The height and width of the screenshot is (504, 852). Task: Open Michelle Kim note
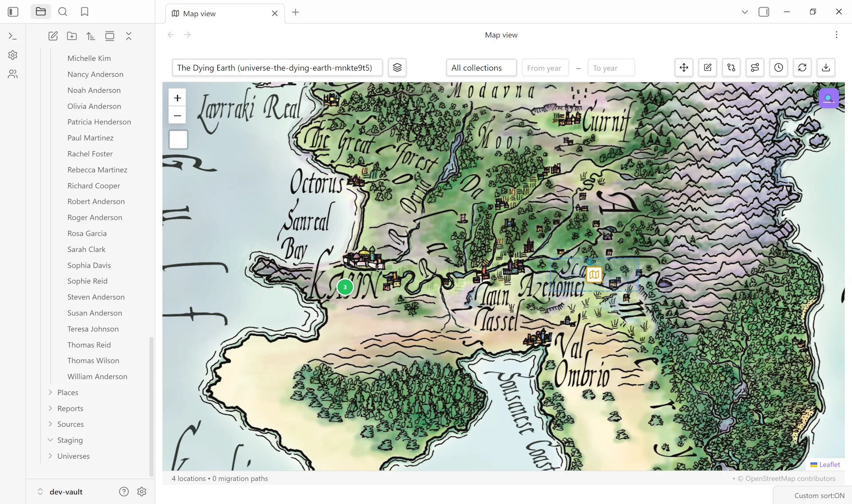[x=89, y=58]
